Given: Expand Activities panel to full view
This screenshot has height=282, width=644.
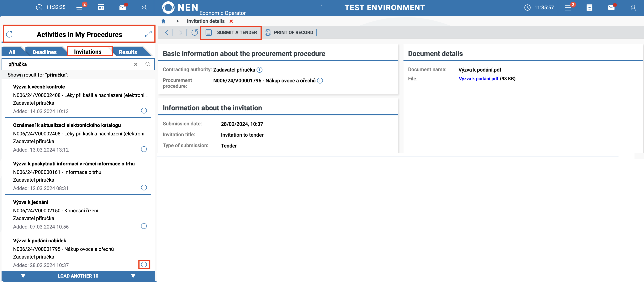Looking at the screenshot, I should 148,34.
